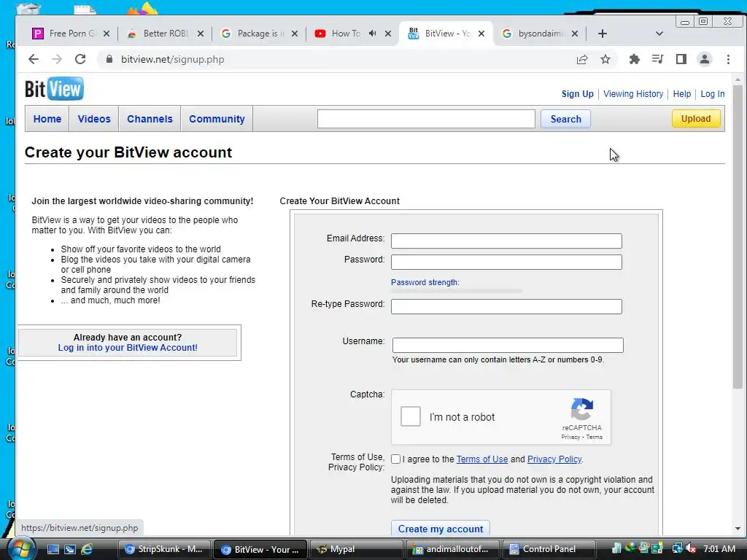Image resolution: width=747 pixels, height=560 pixels.
Task: Expand the tab search dropdown chevron
Action: (x=659, y=34)
